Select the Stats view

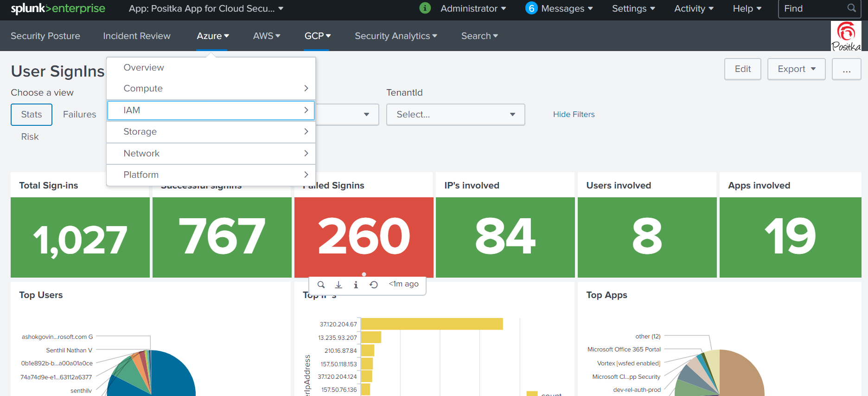point(32,115)
